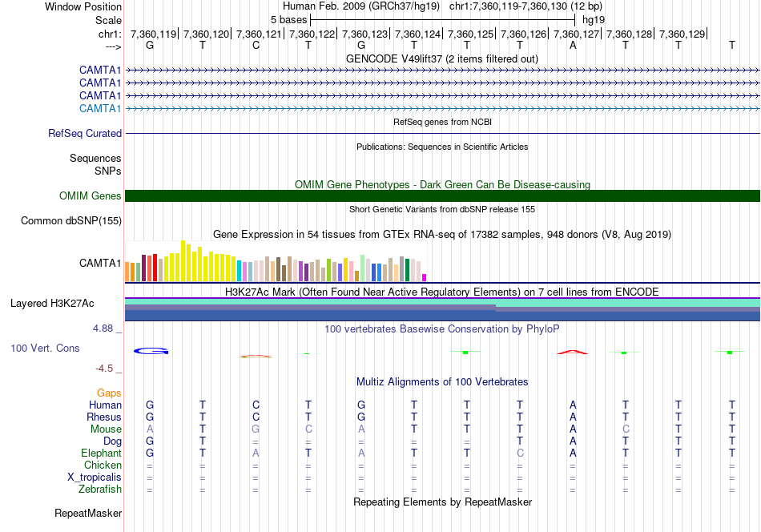Click the top CAMTA1 transcript arrow line

pos(442,71)
